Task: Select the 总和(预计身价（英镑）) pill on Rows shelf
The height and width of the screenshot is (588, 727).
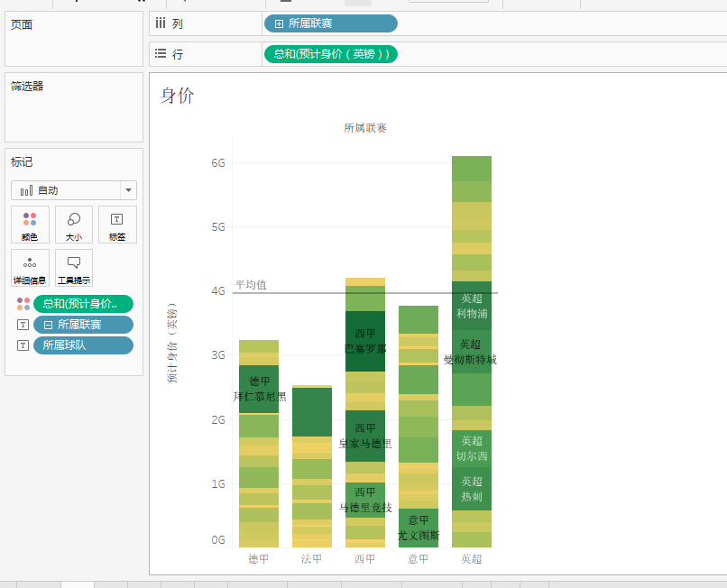Action: click(331, 54)
